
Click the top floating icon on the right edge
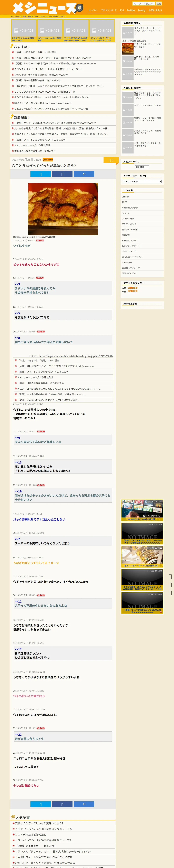pyautogui.click(x=170, y=576)
